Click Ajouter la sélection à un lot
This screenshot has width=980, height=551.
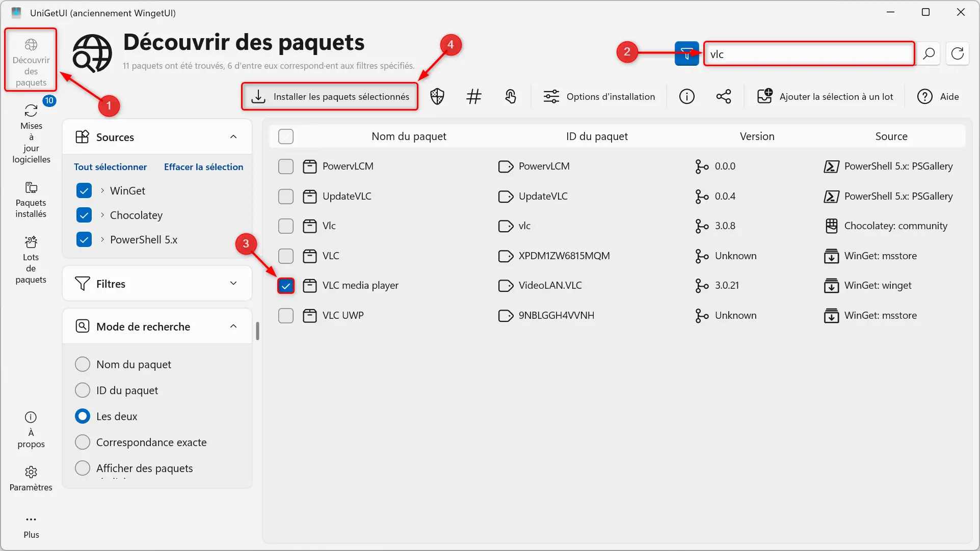point(825,96)
